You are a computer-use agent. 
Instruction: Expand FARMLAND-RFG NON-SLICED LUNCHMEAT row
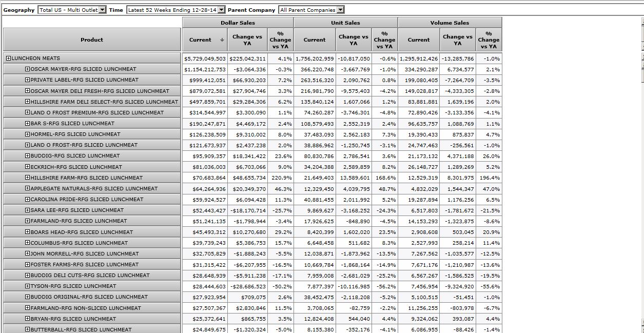[x=27, y=308]
